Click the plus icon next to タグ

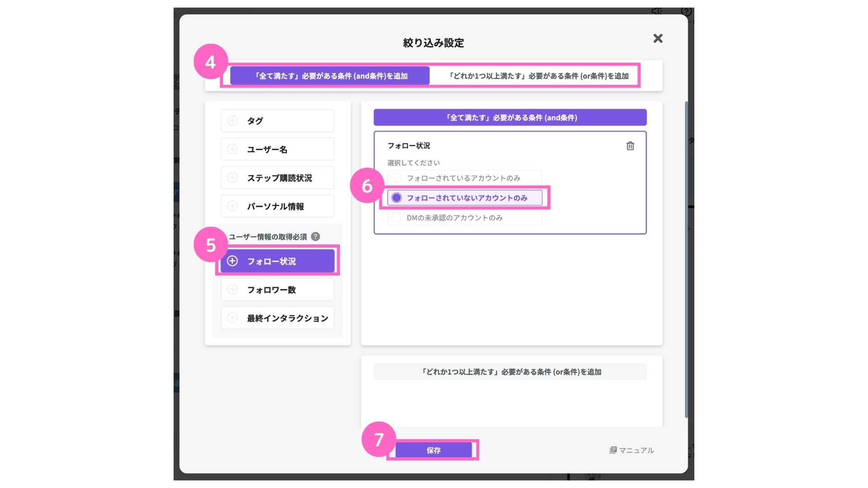pyautogui.click(x=232, y=121)
